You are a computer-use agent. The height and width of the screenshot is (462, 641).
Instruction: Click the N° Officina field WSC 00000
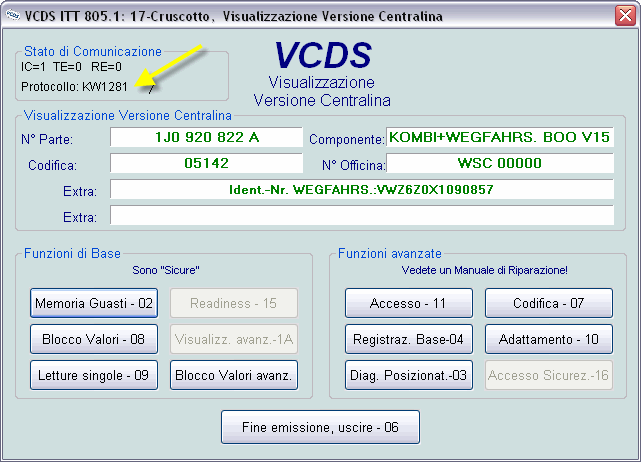pos(500,163)
